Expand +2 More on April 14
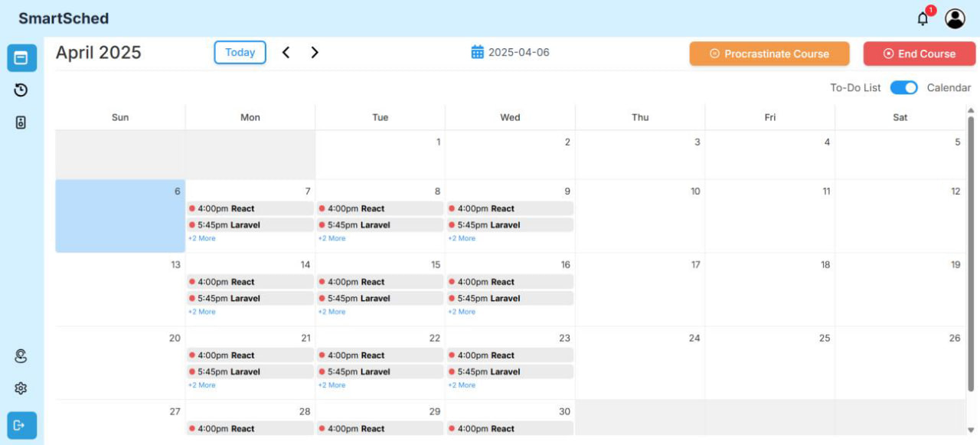The height and width of the screenshot is (445, 980). point(202,312)
